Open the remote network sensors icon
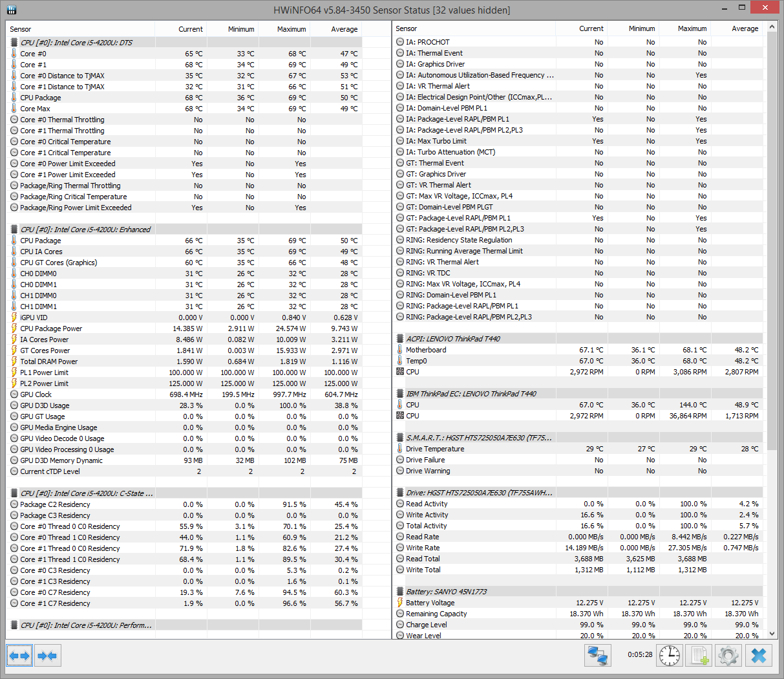 597,656
